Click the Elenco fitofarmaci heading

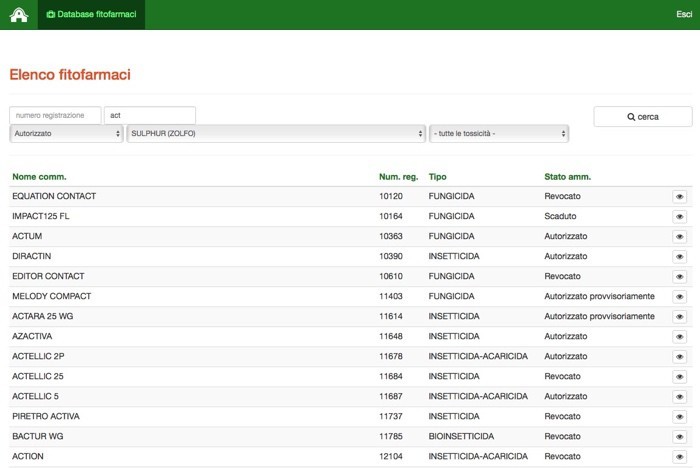[70, 75]
